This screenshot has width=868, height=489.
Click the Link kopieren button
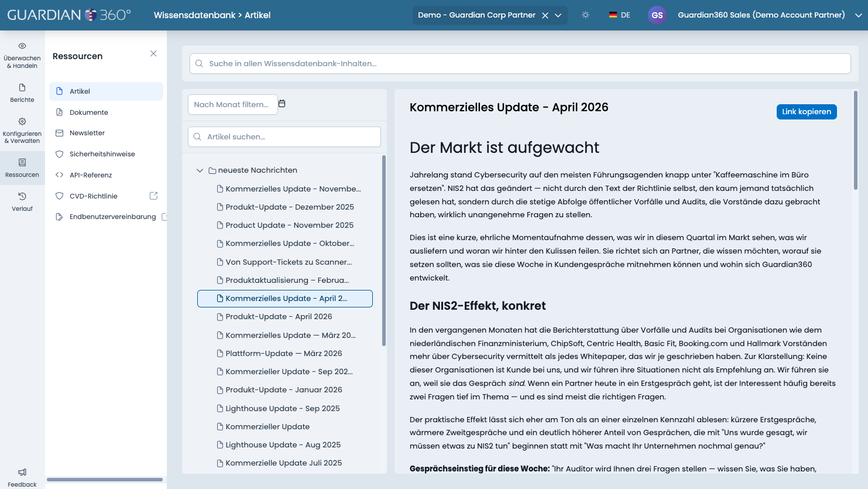pos(807,112)
